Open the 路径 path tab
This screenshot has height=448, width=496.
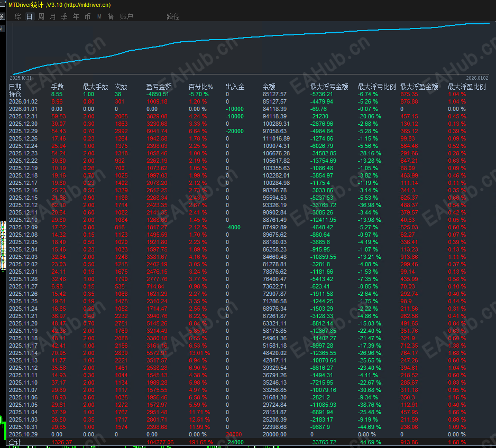[x=173, y=16]
